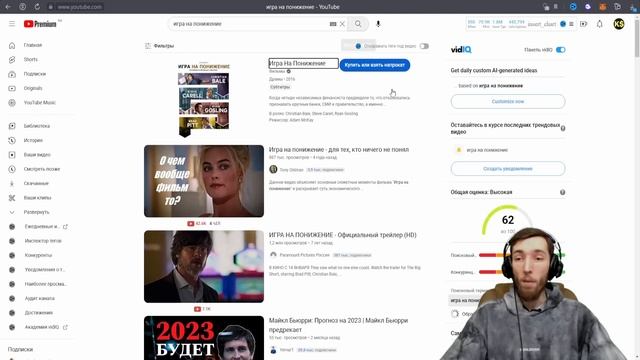Open video 'для тех, кто ничего не понял'
Viewport: 640px width, 360px height.
pos(338,149)
